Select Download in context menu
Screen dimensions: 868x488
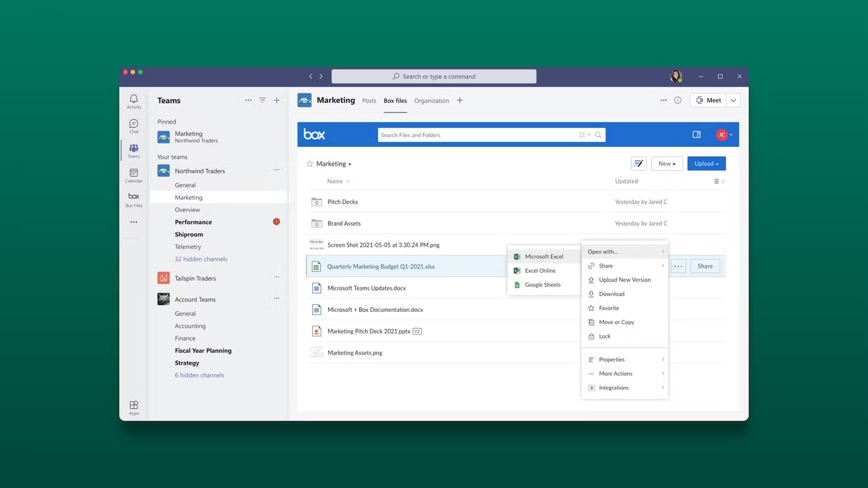pos(625,294)
